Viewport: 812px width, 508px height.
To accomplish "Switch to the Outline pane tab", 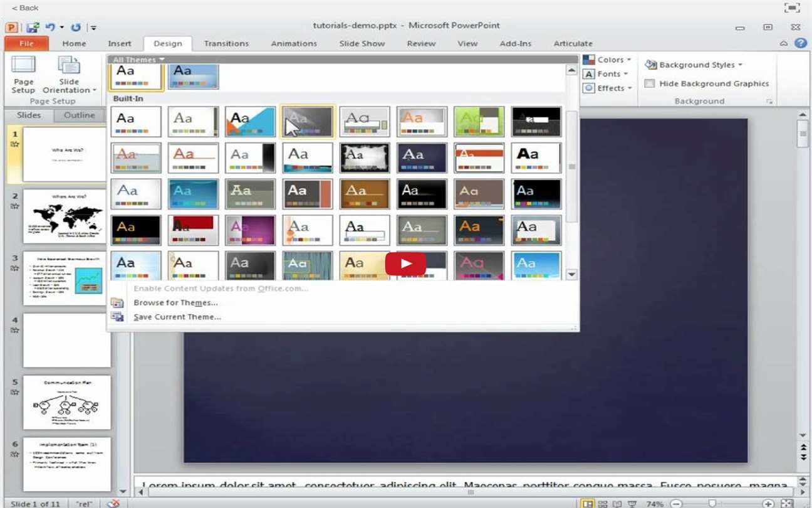I will [80, 115].
